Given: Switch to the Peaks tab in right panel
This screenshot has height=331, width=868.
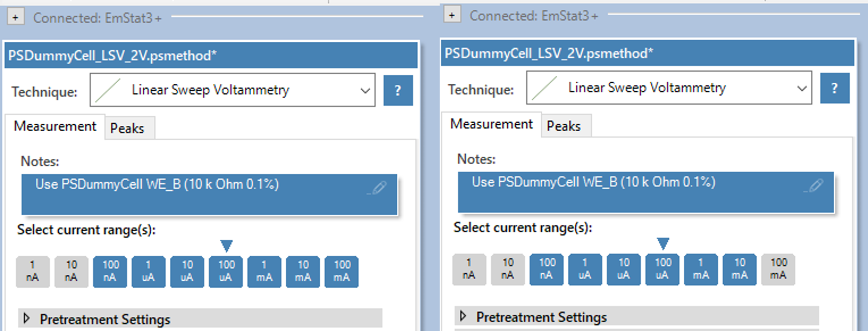Looking at the screenshot, I should [564, 126].
